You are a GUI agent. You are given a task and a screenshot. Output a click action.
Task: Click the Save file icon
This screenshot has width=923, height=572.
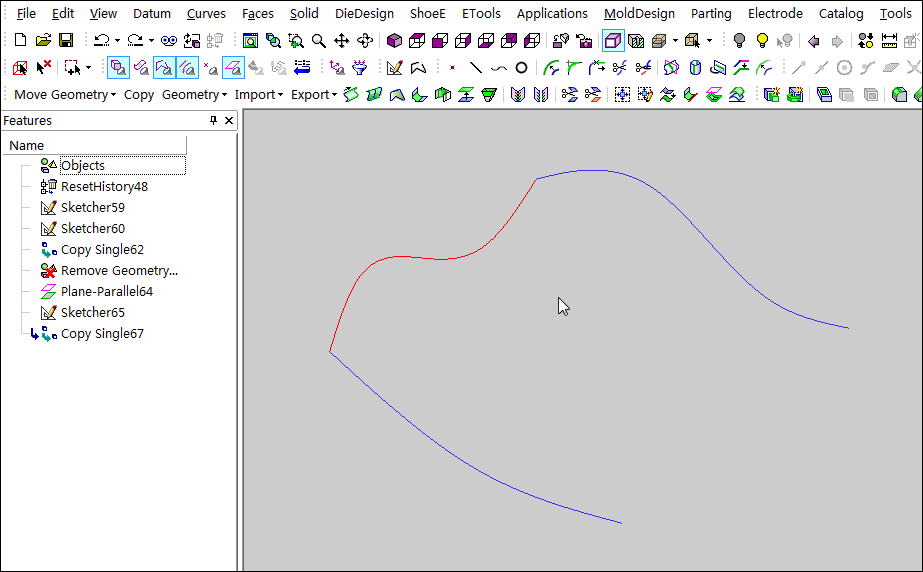(x=66, y=41)
